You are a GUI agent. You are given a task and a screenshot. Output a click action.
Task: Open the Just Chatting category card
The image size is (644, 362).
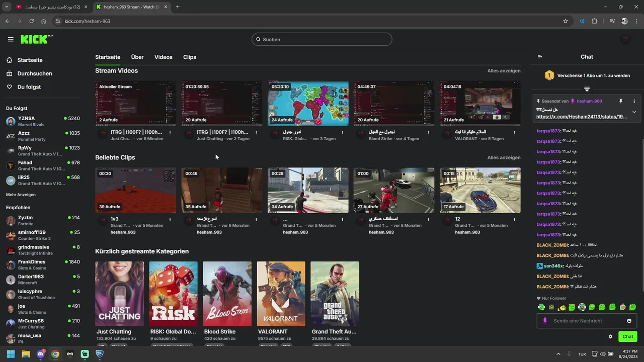[x=119, y=294]
